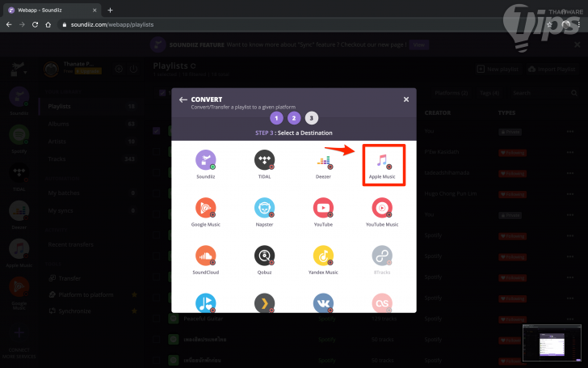588x368 pixels.
Task: Choose the VK platform icon
Action: (323, 302)
